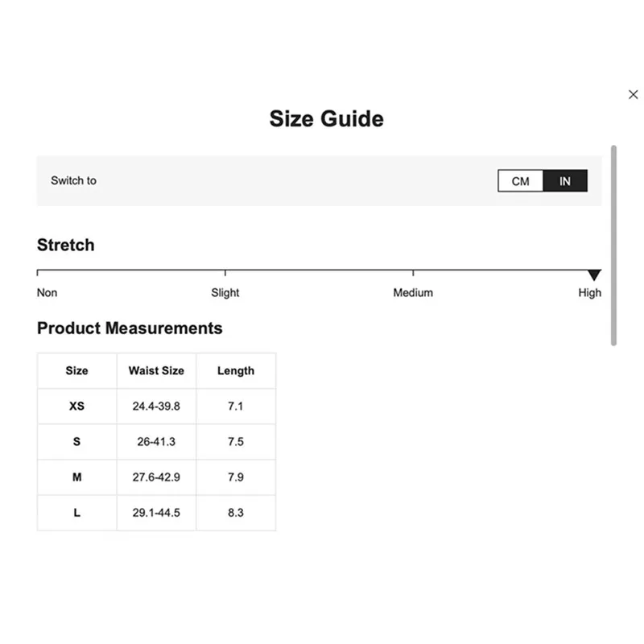Select the S size row label
The height and width of the screenshot is (644, 644).
[77, 442]
